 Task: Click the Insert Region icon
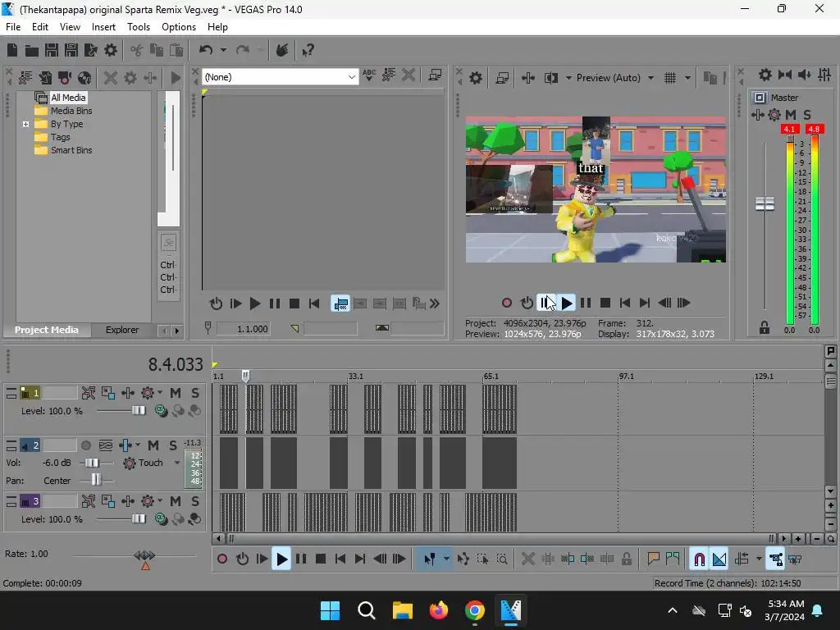[673, 559]
